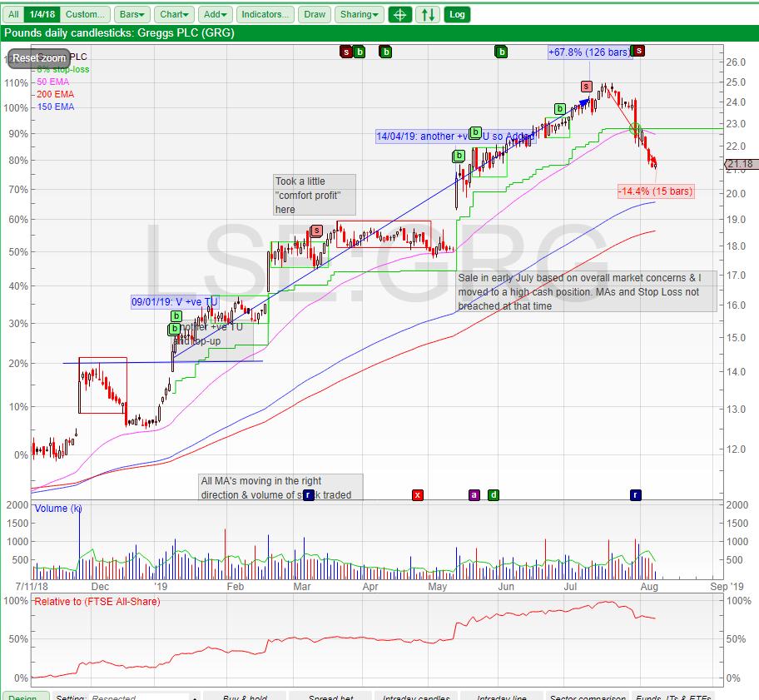Open the Setting dropdown at the bottom

(x=144, y=697)
